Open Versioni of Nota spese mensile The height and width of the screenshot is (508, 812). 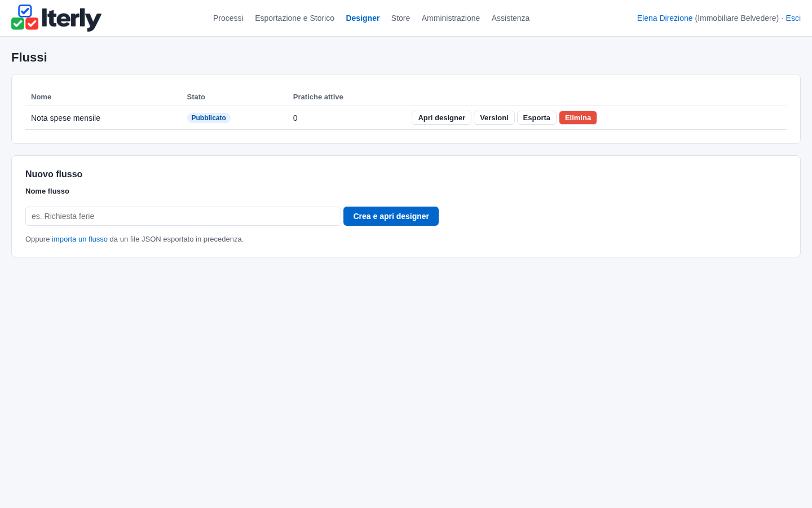494,118
